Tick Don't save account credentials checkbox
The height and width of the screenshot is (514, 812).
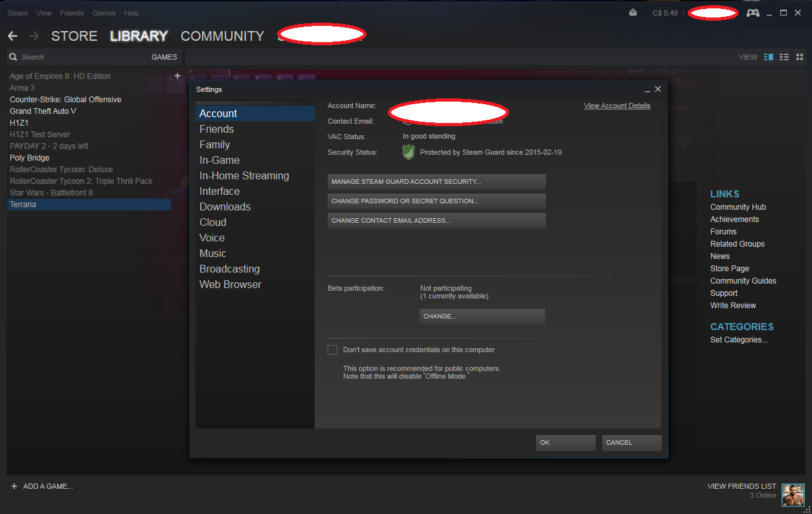pos(332,350)
